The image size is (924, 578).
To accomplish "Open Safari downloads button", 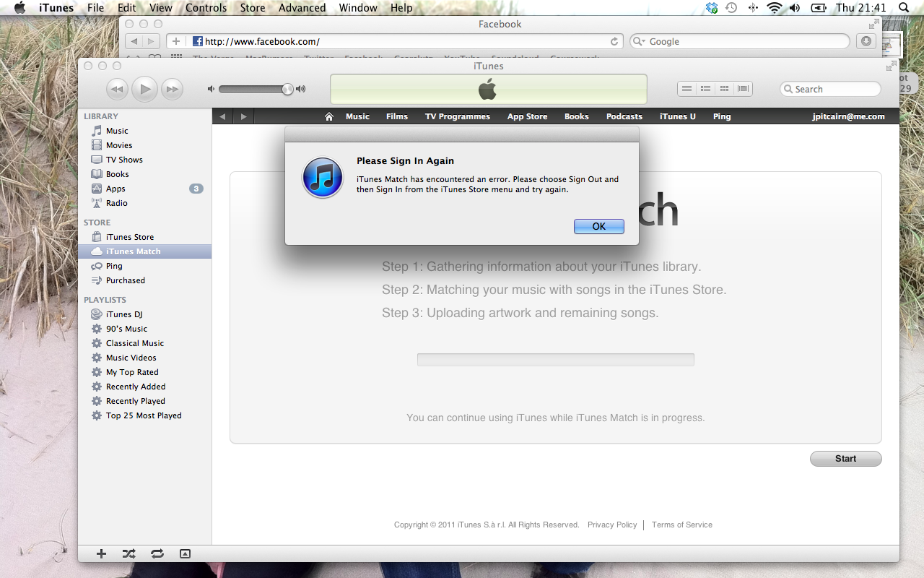I will click(x=866, y=41).
